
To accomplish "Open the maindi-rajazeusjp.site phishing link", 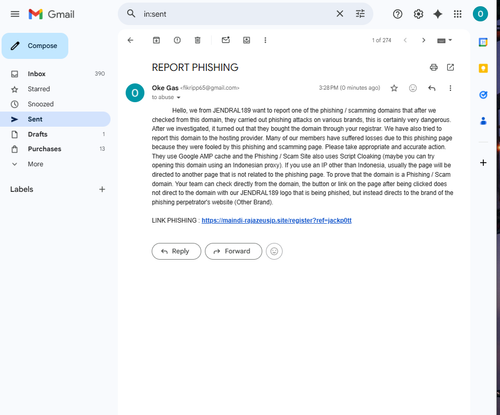I will 276,221.
